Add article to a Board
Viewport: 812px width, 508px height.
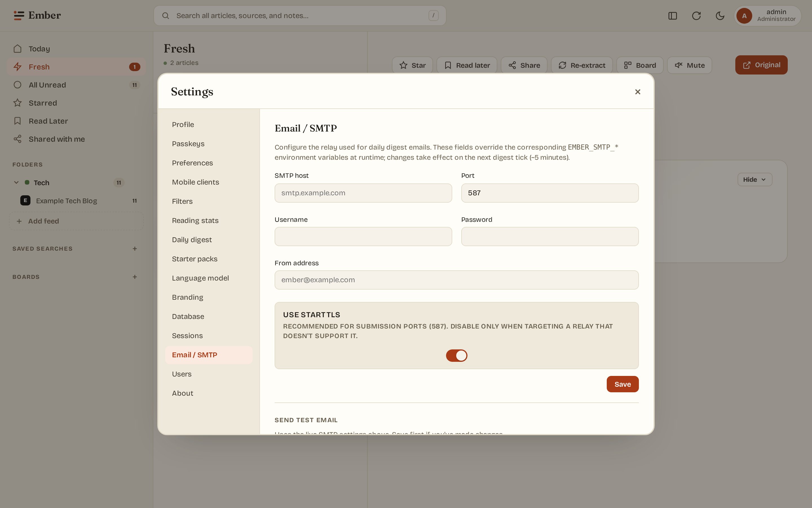tap(639, 65)
